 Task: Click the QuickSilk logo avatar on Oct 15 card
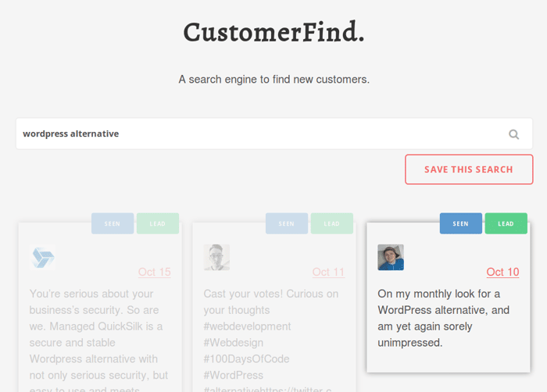pos(42,258)
